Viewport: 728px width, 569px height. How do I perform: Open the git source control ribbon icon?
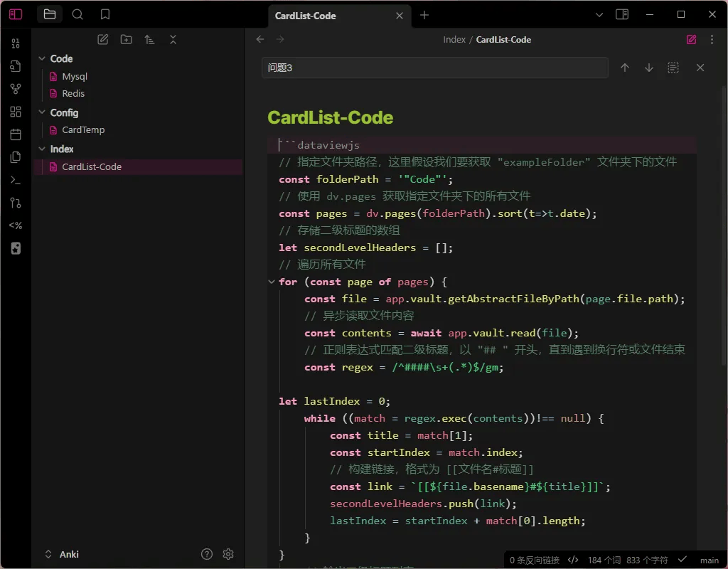click(x=16, y=203)
